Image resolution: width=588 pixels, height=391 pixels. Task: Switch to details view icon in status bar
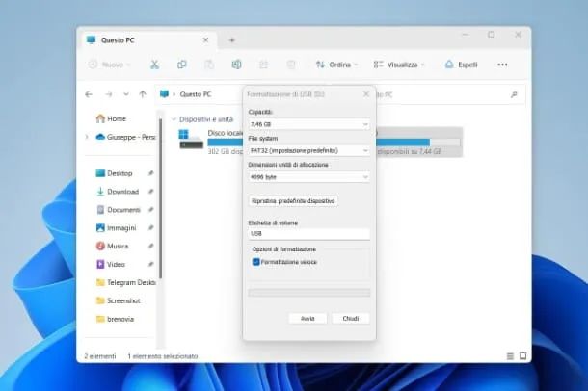pyautogui.click(x=510, y=356)
